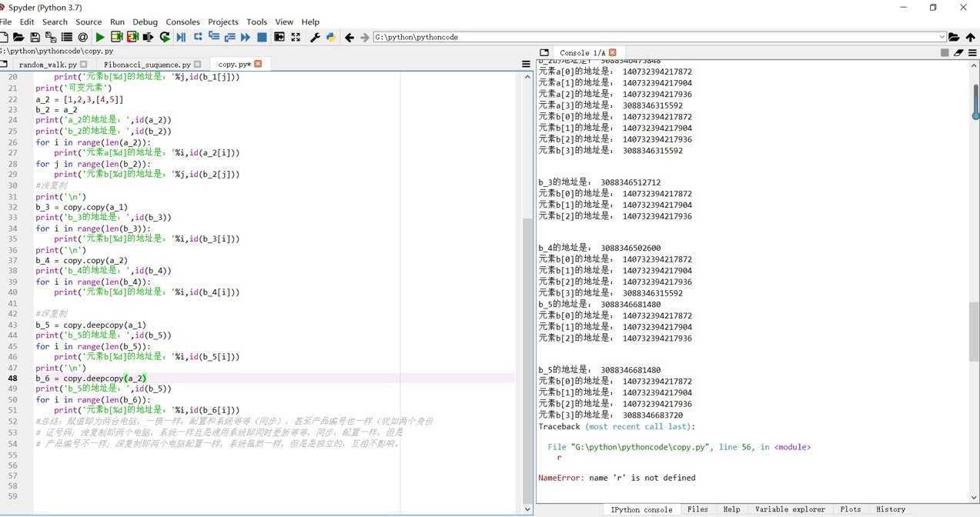Open the Edit menu
The height and width of the screenshot is (517, 980).
point(26,22)
